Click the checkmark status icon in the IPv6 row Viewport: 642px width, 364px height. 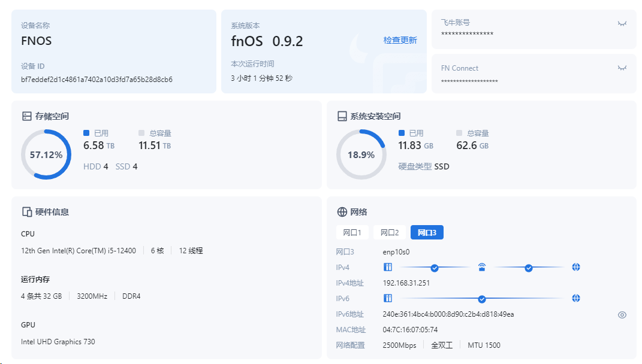click(482, 298)
